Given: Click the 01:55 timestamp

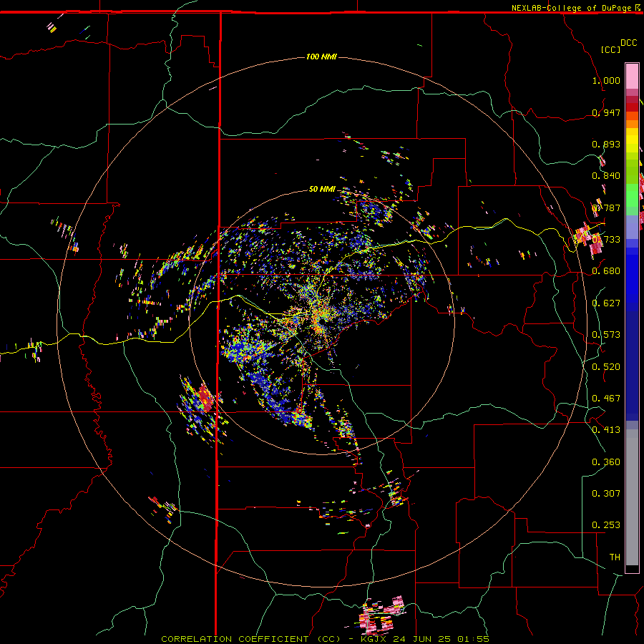Looking at the screenshot, I should (474, 639).
